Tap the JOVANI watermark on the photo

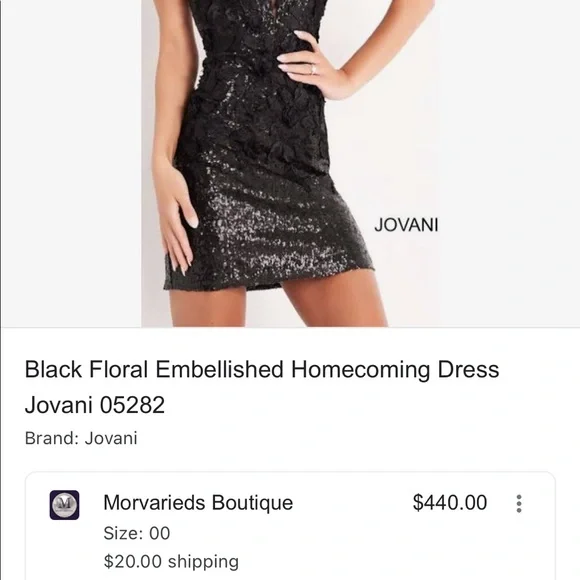click(x=406, y=225)
